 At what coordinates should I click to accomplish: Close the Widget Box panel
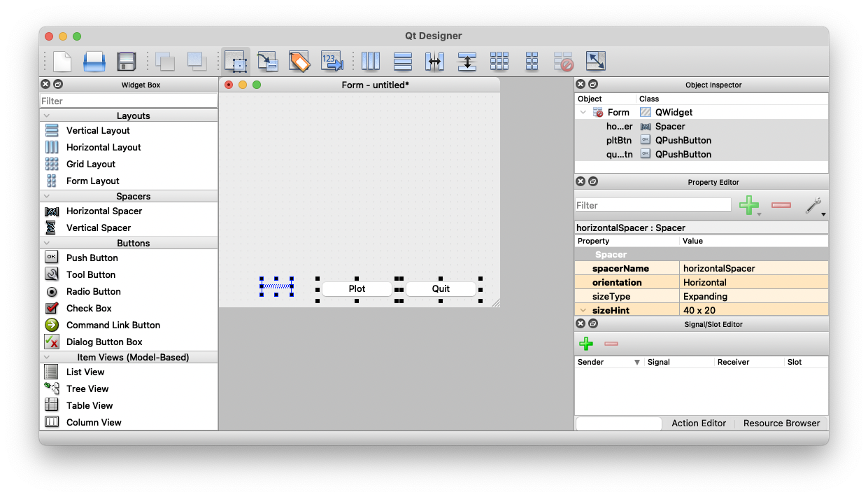tap(45, 84)
